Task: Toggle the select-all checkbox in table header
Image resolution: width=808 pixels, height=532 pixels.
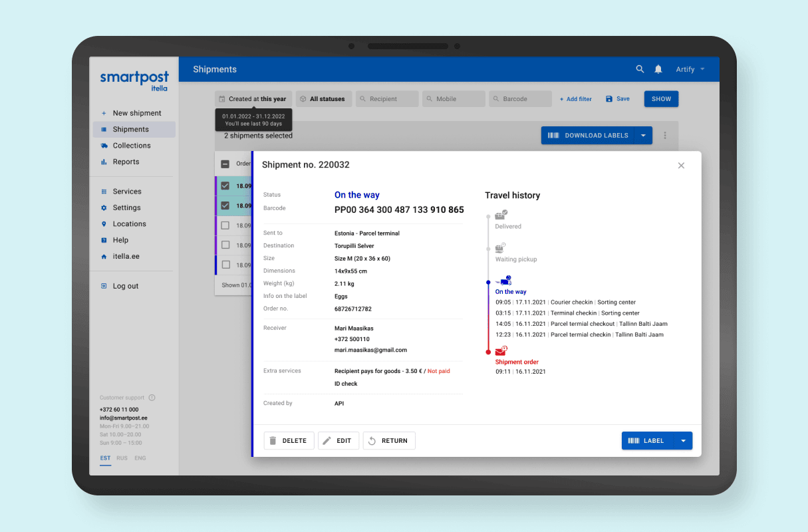Action: pyautogui.click(x=225, y=164)
